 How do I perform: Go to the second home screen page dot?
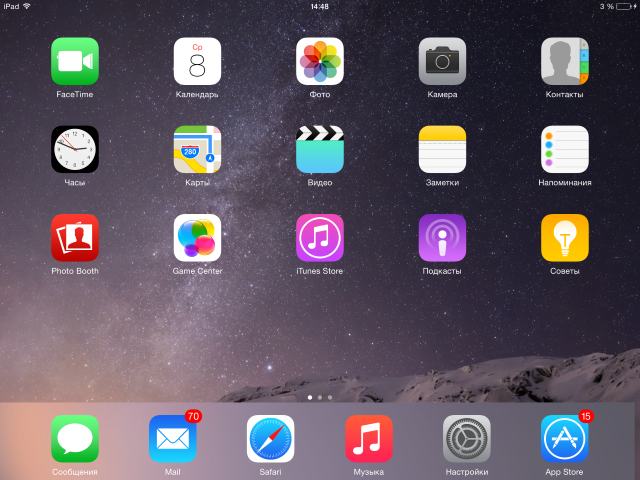pos(320,397)
